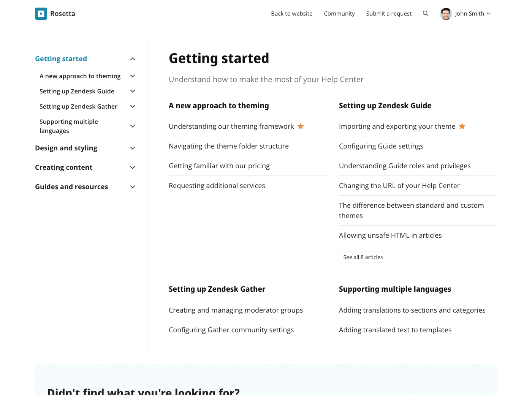Expand the Design and styling section

coord(133,148)
